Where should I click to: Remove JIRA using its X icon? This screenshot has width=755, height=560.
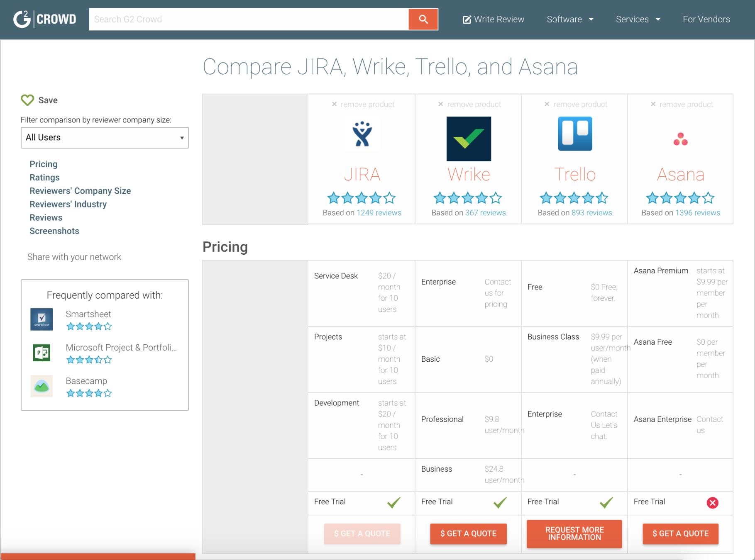coord(334,104)
